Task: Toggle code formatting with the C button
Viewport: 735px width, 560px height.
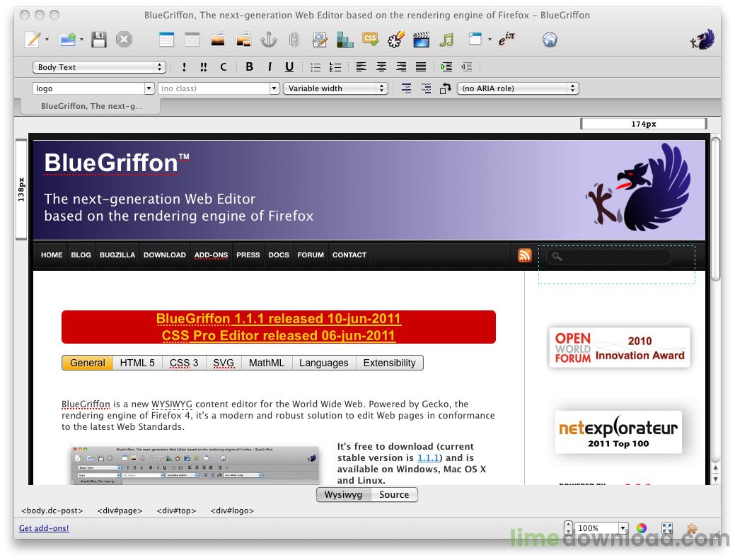Action: point(224,67)
